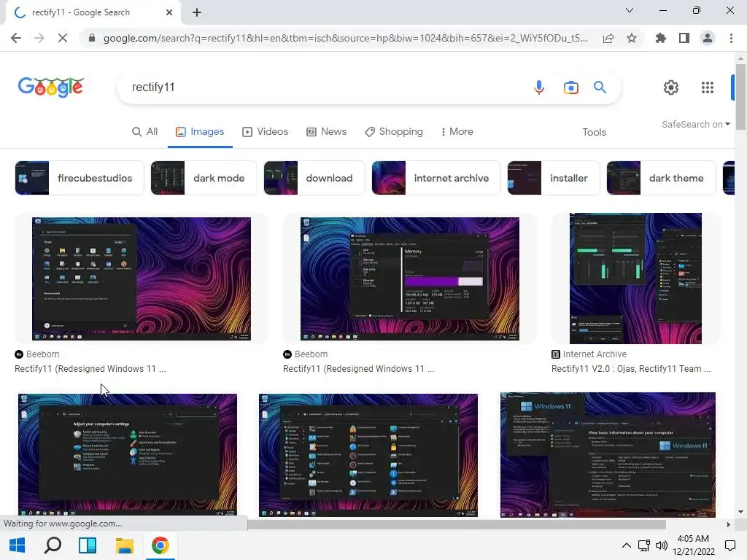Open Chrome profile avatar

708,38
